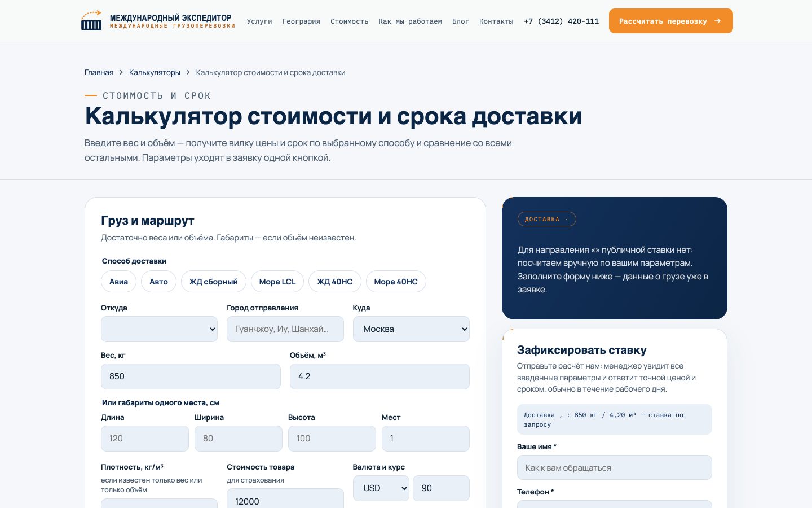
Task: Select ЖД 40HC delivery method
Action: (334, 282)
